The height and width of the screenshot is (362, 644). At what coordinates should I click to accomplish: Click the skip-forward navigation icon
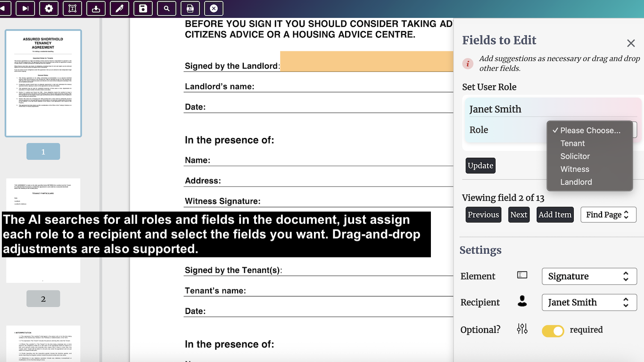(x=25, y=8)
